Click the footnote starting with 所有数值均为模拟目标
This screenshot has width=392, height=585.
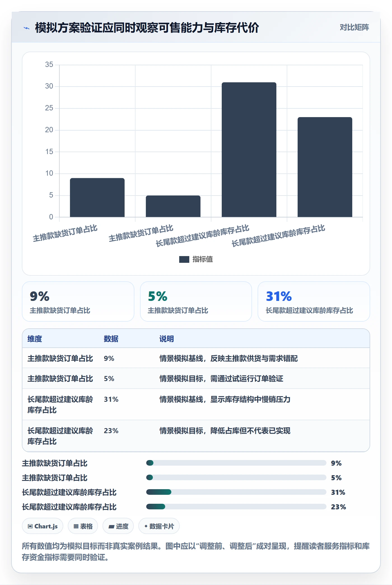click(196, 551)
